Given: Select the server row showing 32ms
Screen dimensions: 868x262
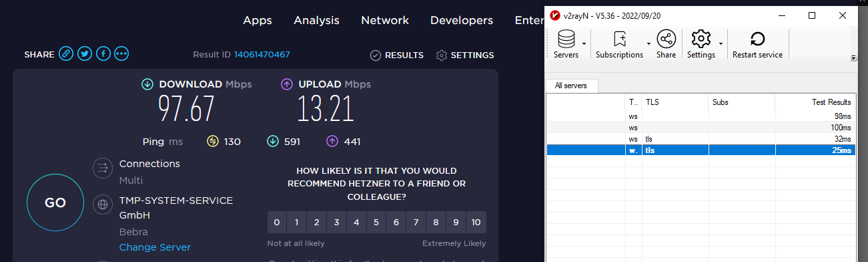Looking at the screenshot, I should tap(701, 139).
